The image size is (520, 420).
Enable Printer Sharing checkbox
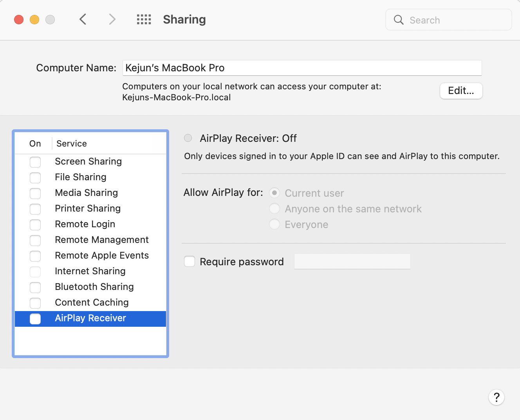(x=35, y=209)
